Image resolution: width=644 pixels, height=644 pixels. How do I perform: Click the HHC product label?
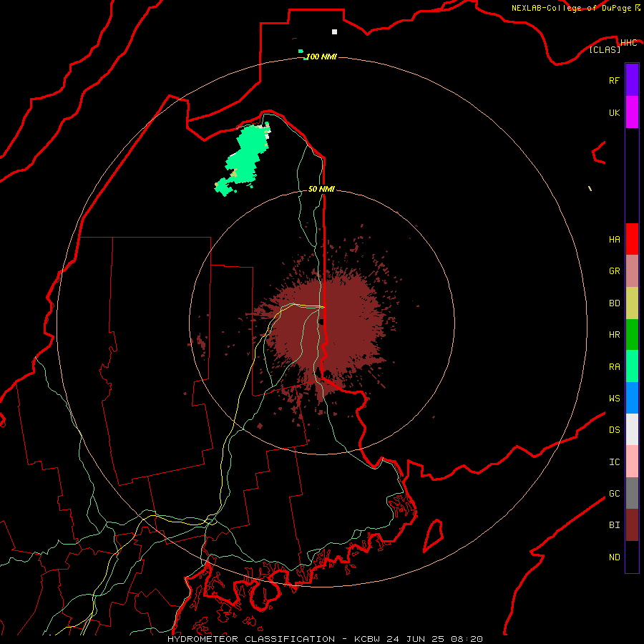628,43
